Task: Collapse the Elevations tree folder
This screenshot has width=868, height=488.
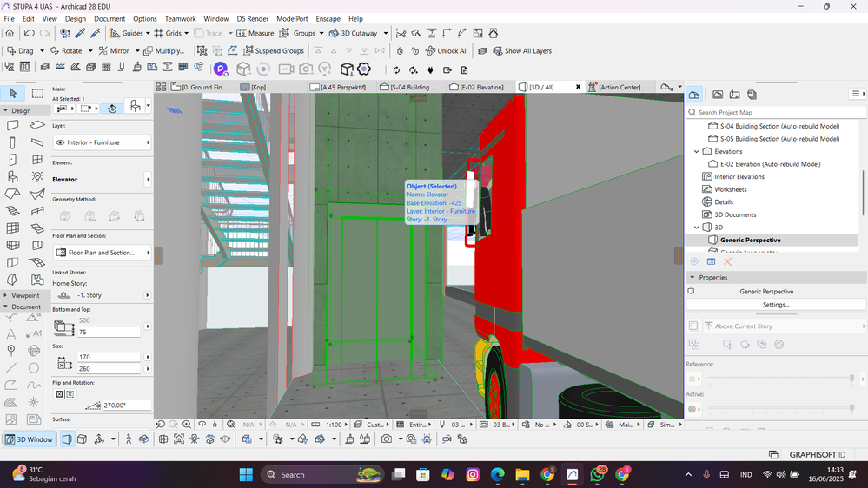Action: pyautogui.click(x=696, y=151)
